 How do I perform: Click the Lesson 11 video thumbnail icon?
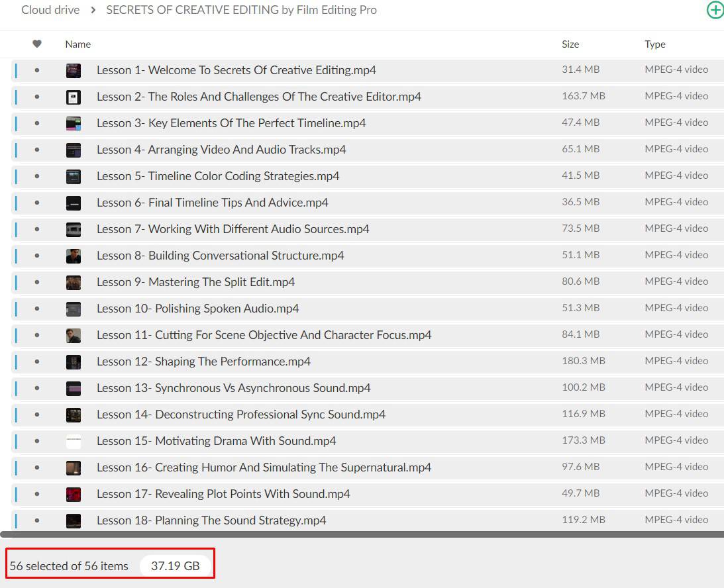[74, 336]
